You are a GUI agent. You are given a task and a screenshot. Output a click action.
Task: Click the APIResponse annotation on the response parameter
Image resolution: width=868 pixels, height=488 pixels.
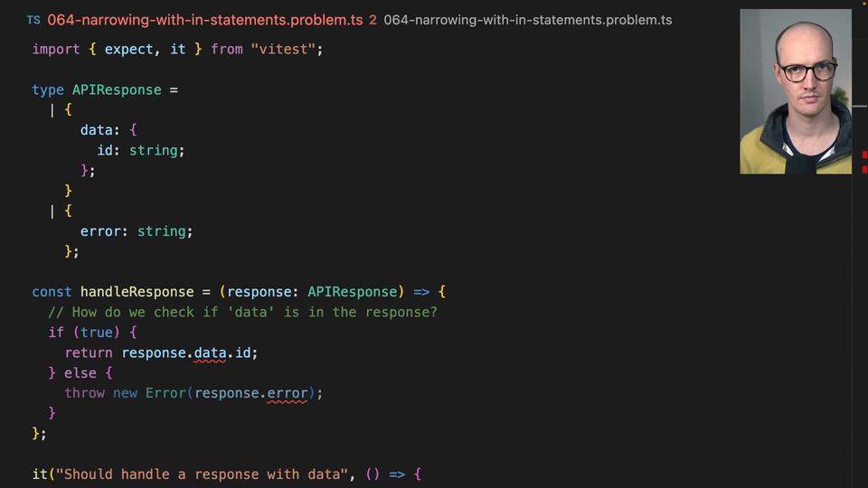click(x=352, y=292)
